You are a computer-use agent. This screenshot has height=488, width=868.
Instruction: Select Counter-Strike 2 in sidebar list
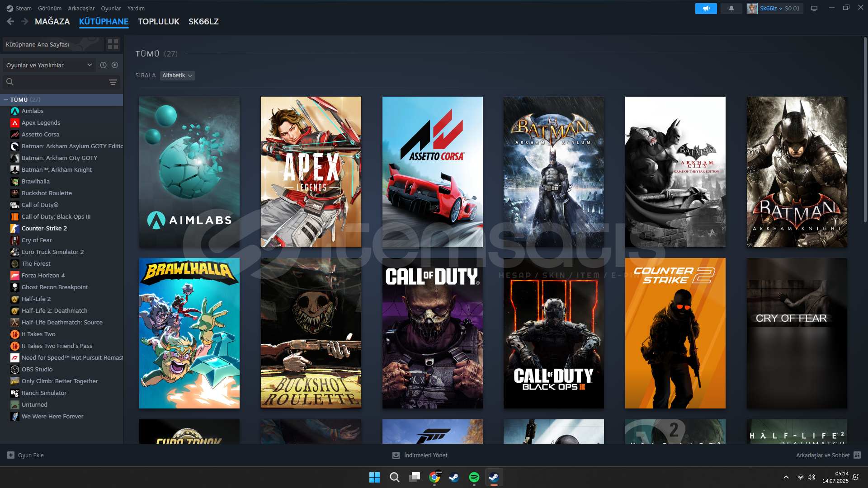point(44,229)
